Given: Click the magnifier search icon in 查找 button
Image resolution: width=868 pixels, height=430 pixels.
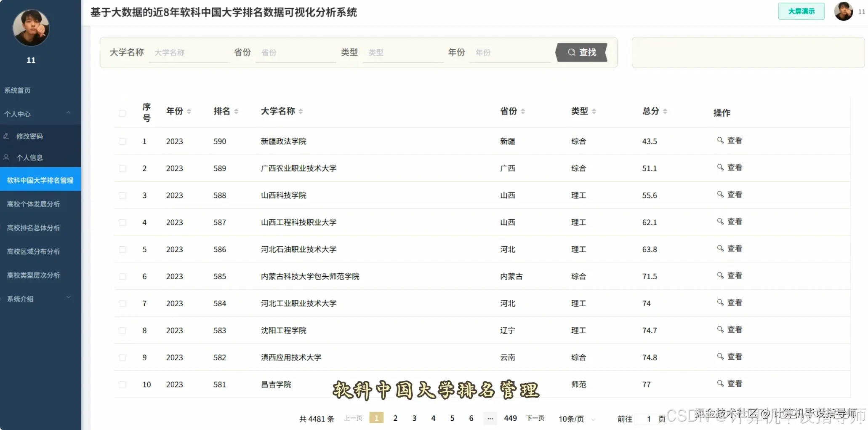Looking at the screenshot, I should (x=571, y=52).
